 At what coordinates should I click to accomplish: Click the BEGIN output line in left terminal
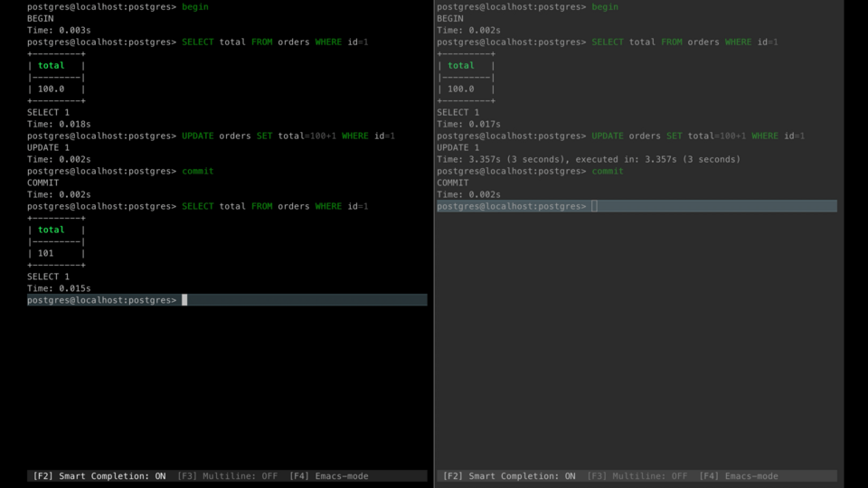pyautogui.click(x=41, y=18)
